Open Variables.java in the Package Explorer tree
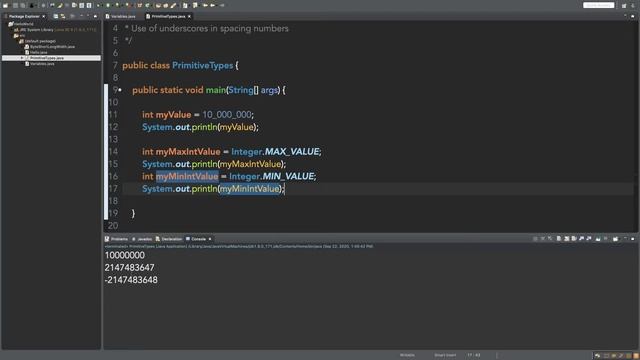The width and height of the screenshot is (640, 360). click(40, 64)
